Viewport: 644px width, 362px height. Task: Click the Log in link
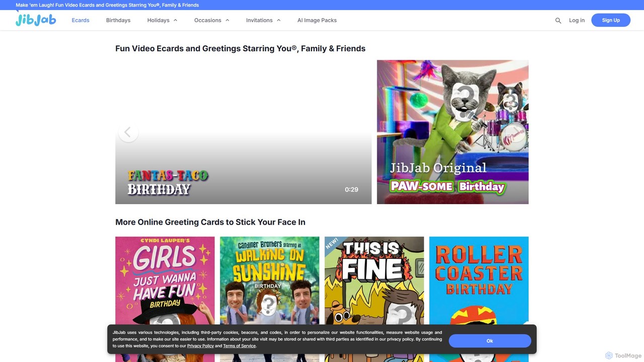[577, 20]
